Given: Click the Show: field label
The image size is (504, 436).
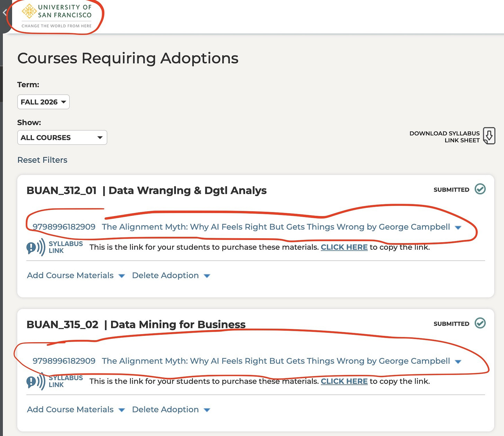Looking at the screenshot, I should 29,123.
